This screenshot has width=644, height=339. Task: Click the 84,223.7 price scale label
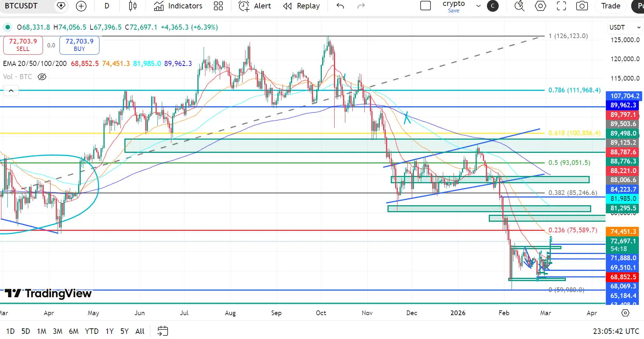click(x=622, y=189)
